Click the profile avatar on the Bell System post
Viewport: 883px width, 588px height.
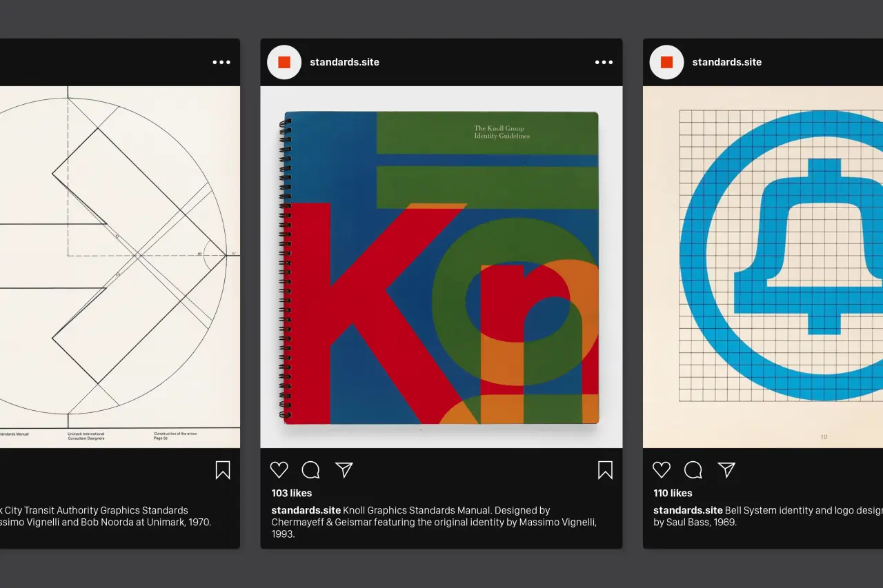[666, 62]
